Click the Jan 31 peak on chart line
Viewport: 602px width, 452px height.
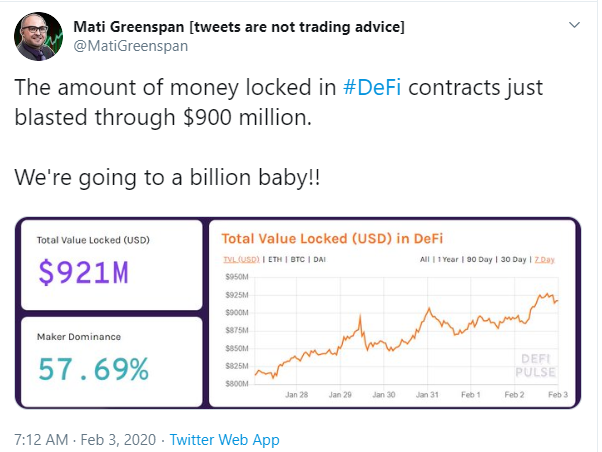[429, 308]
